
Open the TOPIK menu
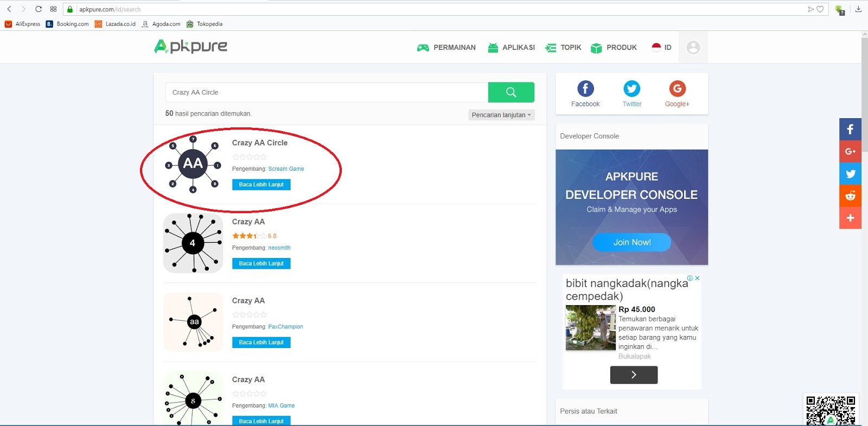563,48
